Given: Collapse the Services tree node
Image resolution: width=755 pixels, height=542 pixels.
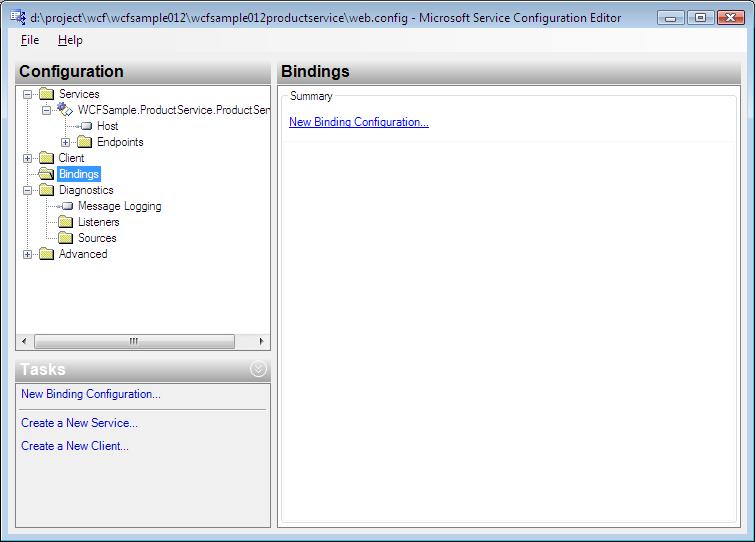Looking at the screenshot, I should [27, 94].
